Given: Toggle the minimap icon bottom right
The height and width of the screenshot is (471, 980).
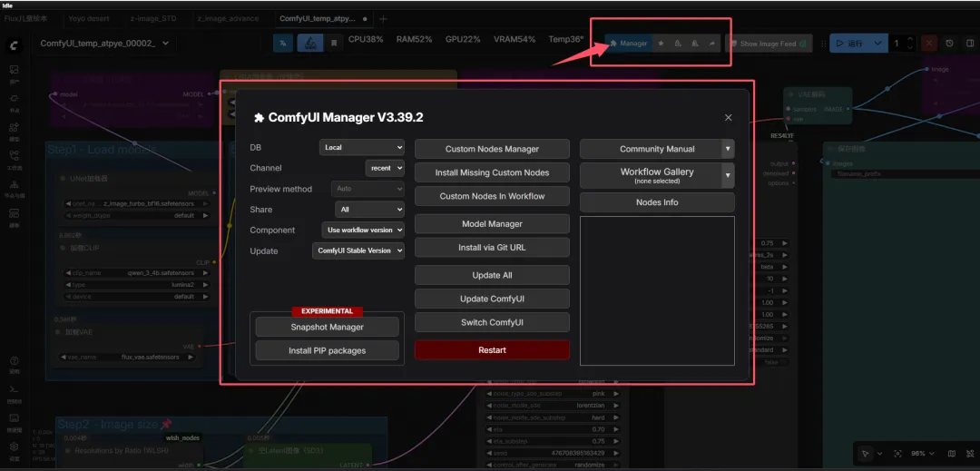Looking at the screenshot, I should [x=952, y=454].
